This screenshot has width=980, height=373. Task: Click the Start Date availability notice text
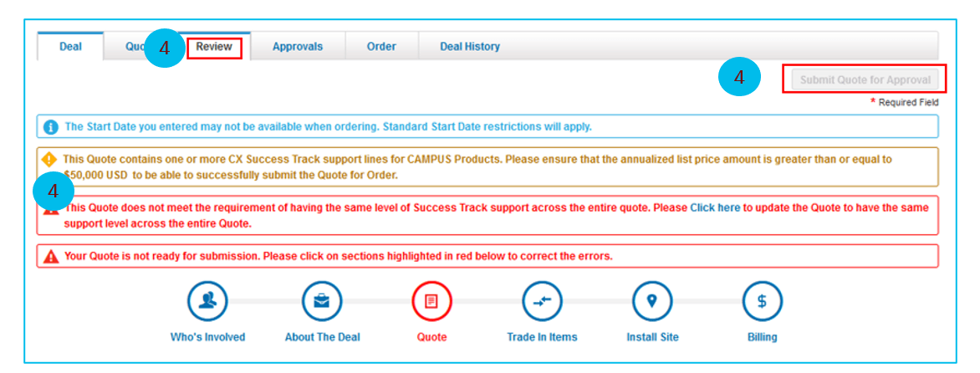328,127
